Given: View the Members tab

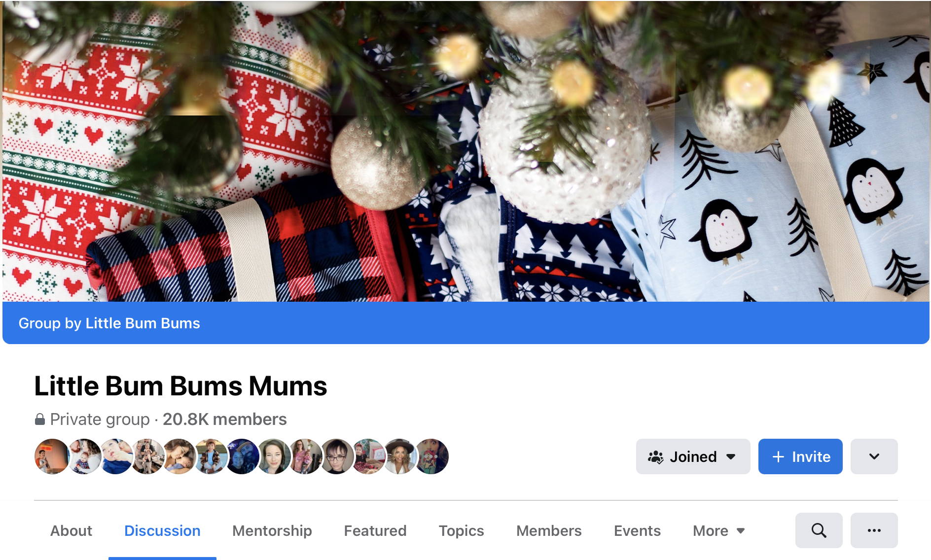Looking at the screenshot, I should 549,531.
